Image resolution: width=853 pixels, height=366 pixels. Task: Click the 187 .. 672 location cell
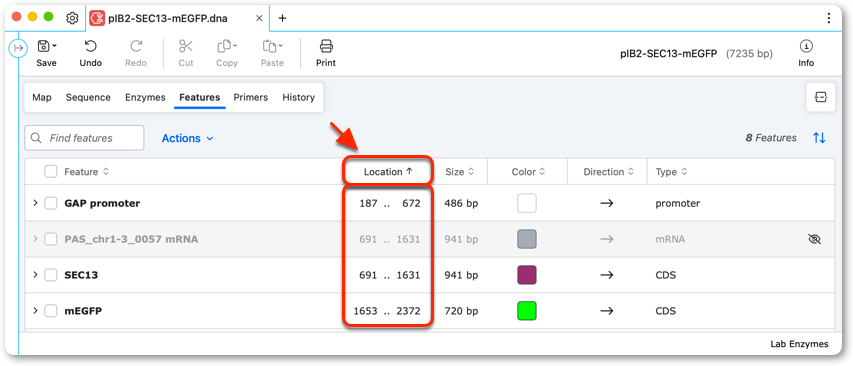(x=390, y=203)
